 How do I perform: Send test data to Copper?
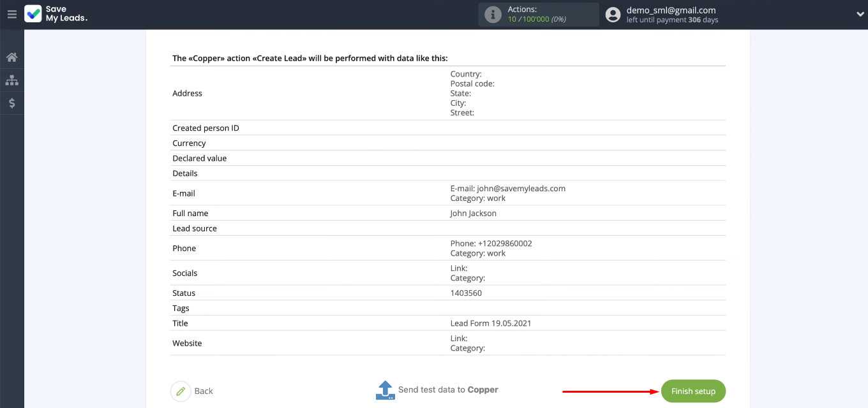pos(448,390)
